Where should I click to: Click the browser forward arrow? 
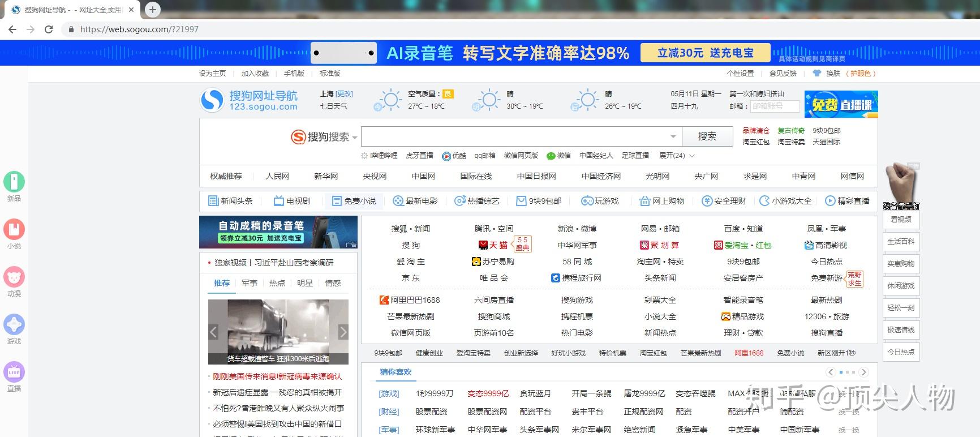pyautogui.click(x=31, y=29)
